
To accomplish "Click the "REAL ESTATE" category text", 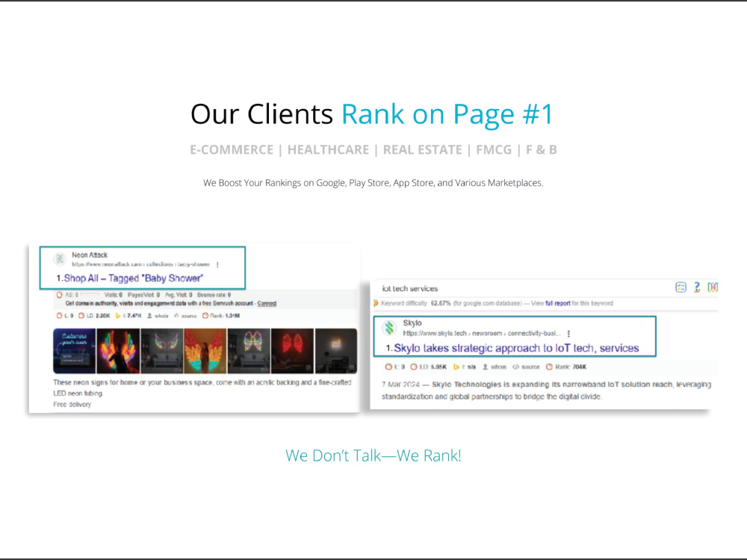I will [x=423, y=150].
